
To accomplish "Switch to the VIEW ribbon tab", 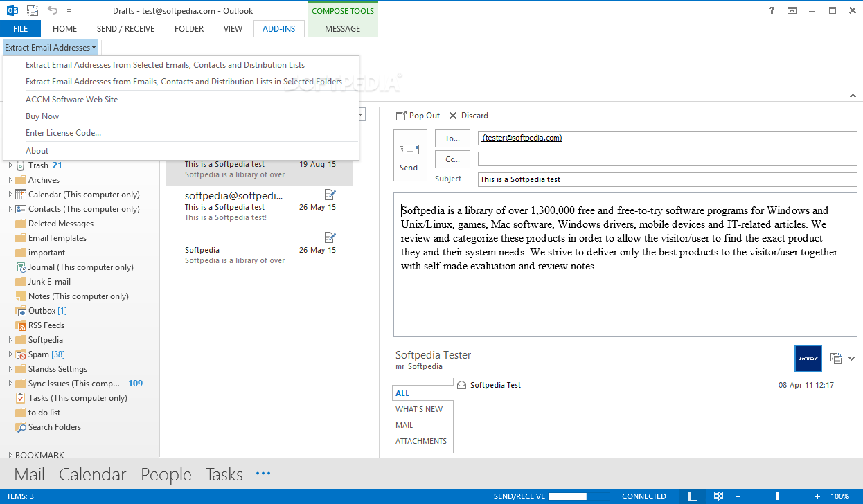I will click(233, 29).
